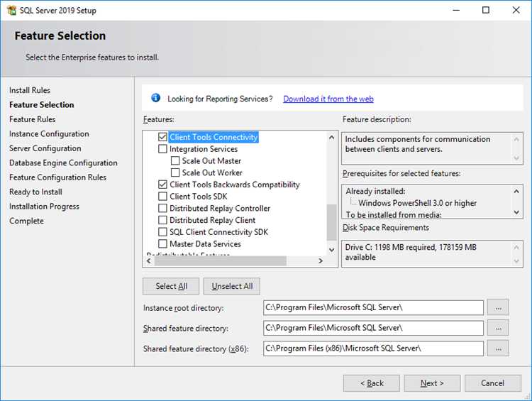532x401 pixels.
Task: Uncheck Client Tools Backwards Compatibility
Action: [162, 185]
